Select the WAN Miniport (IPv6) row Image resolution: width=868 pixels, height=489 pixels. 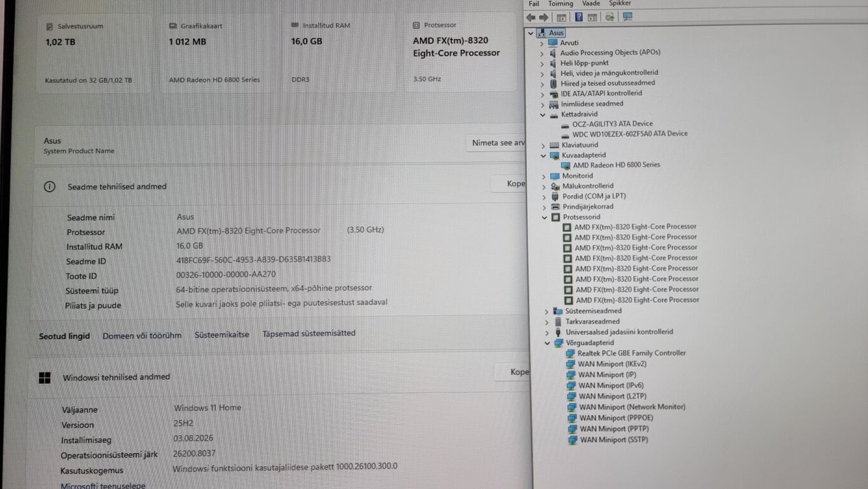point(611,386)
